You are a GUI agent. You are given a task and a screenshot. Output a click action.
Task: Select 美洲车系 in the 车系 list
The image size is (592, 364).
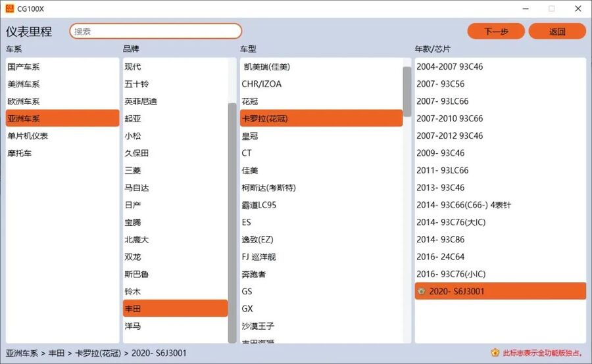(x=62, y=84)
